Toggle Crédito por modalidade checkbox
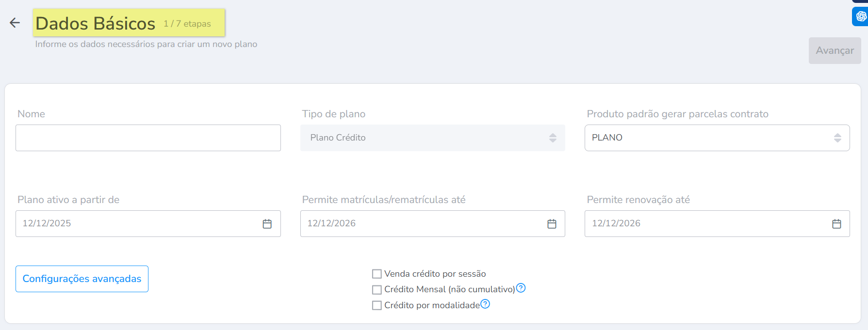 click(x=377, y=305)
